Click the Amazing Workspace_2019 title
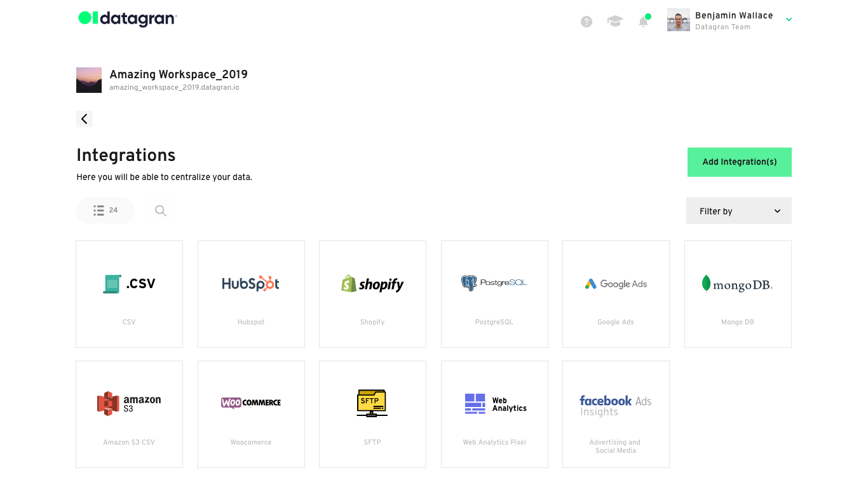Image resolution: width=868 pixels, height=498 pixels. 179,74
